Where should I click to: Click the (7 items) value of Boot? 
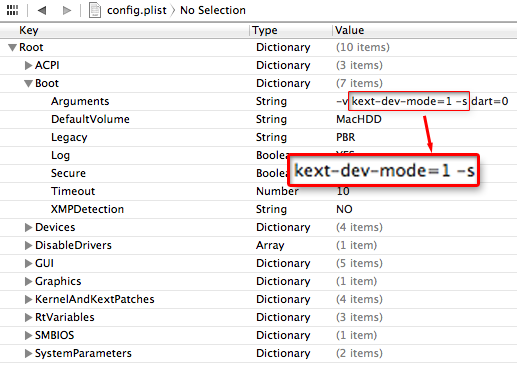tap(359, 83)
